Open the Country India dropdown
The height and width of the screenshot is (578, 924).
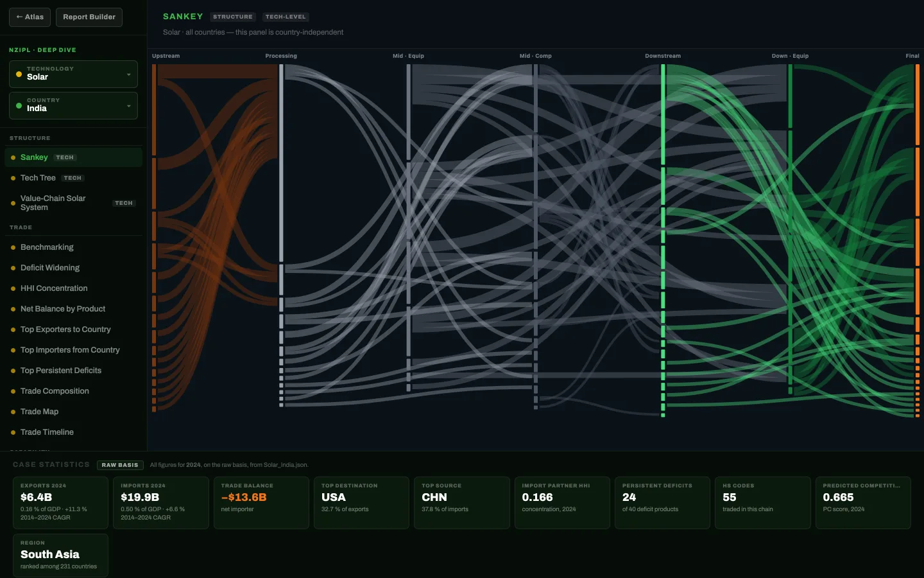73,105
